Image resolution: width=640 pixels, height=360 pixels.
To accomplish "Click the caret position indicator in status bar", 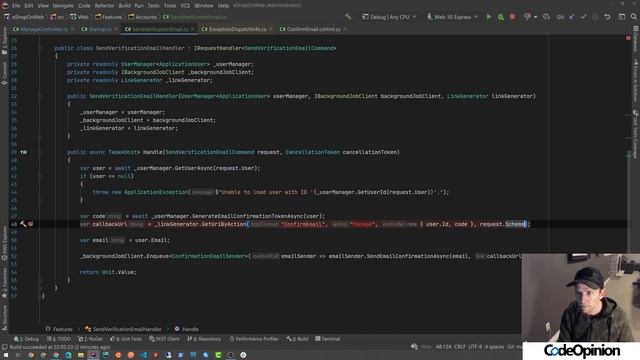I will (443, 347).
